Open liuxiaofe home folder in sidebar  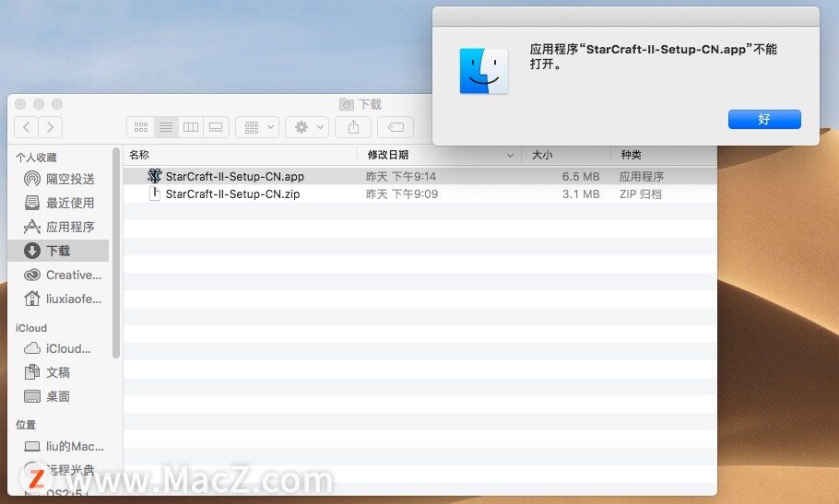[x=60, y=299]
